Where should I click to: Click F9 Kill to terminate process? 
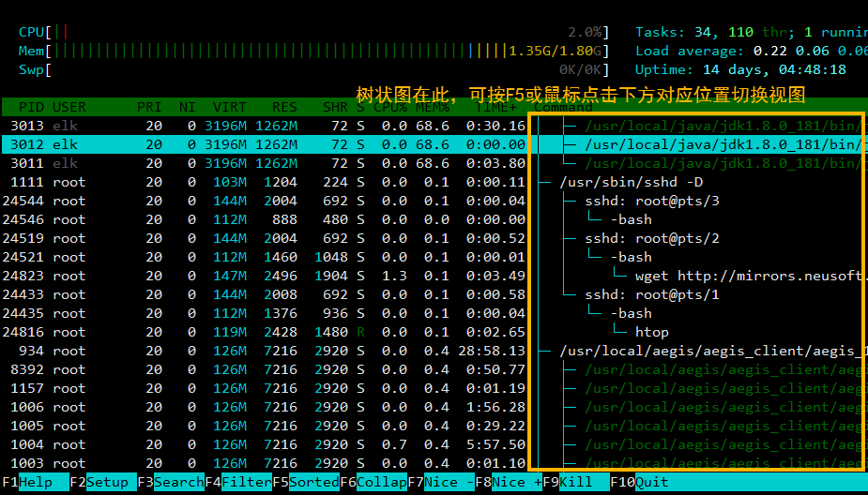pyautogui.click(x=576, y=482)
